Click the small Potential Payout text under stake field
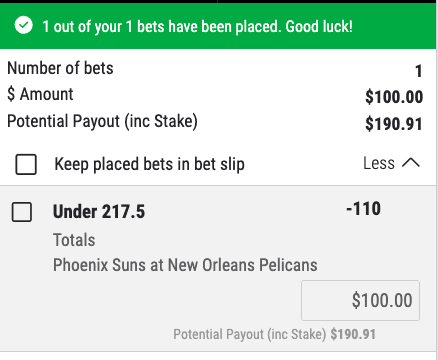Viewport: 438px width, 360px height. pyautogui.click(x=250, y=334)
